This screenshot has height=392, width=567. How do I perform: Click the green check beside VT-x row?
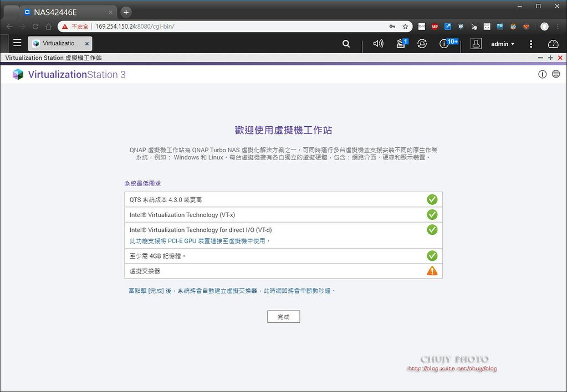432,215
